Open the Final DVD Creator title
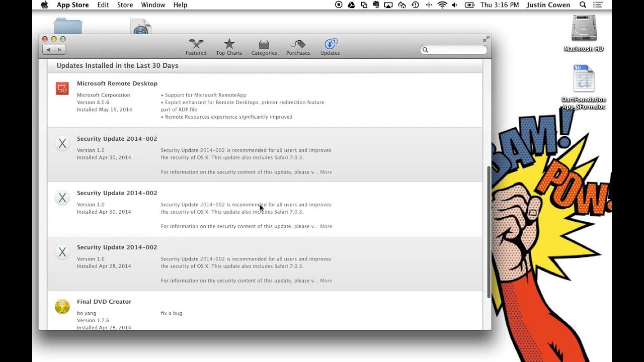This screenshot has width=644, height=362. 104,302
